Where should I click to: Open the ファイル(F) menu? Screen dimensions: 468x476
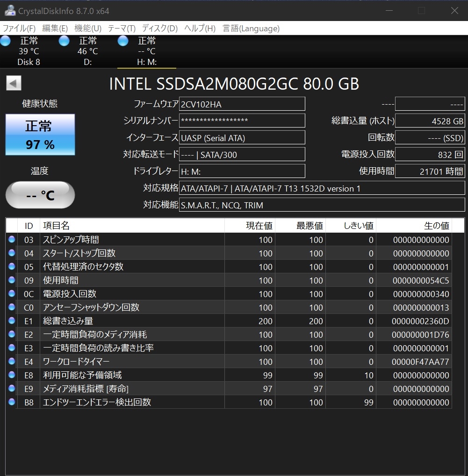click(19, 28)
